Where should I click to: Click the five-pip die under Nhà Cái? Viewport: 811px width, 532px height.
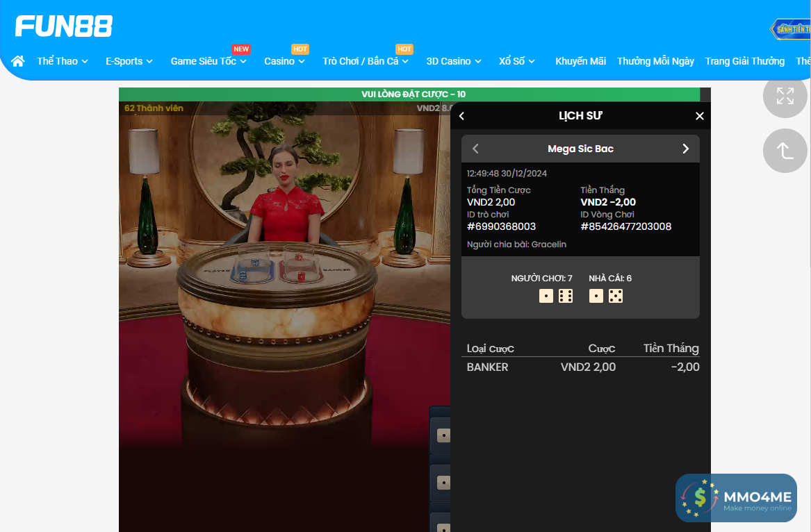coord(616,296)
